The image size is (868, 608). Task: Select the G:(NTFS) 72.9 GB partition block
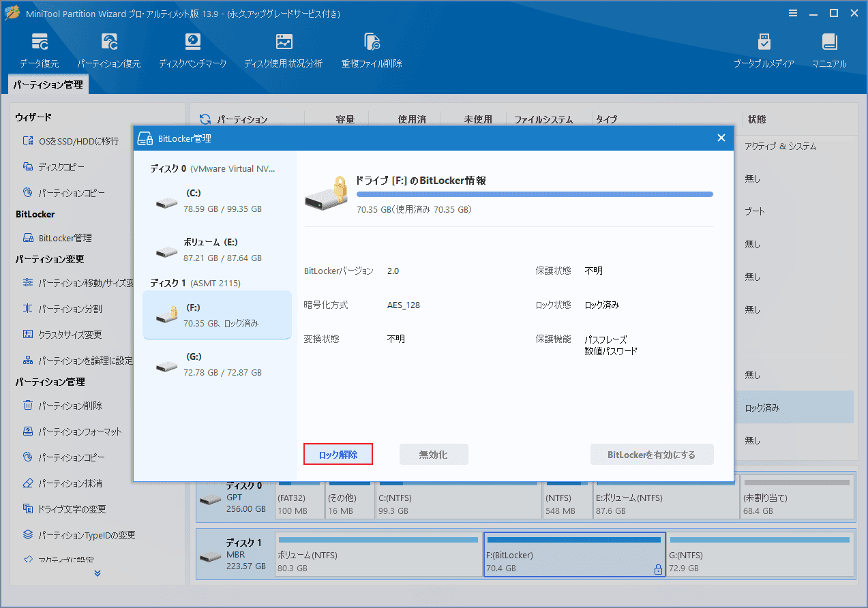pos(760,555)
